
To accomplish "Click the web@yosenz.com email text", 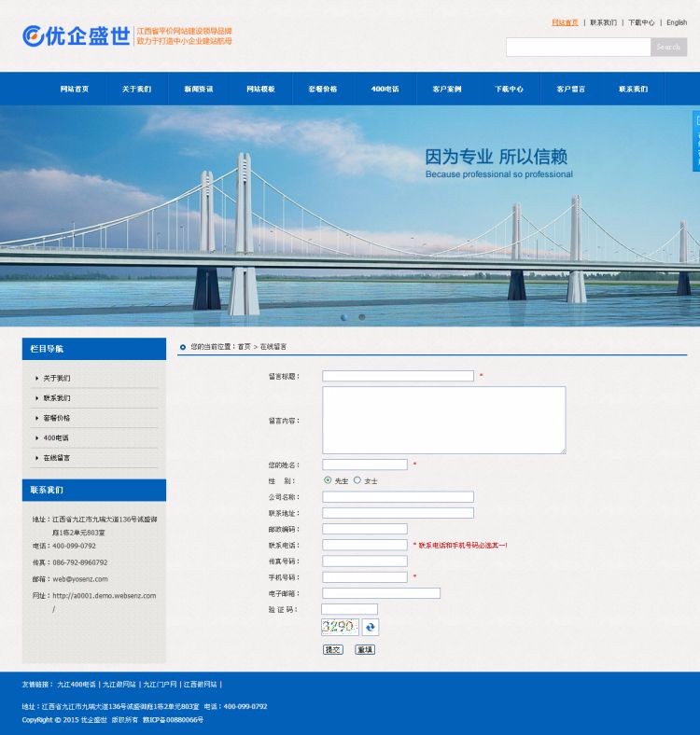I will point(80,579).
